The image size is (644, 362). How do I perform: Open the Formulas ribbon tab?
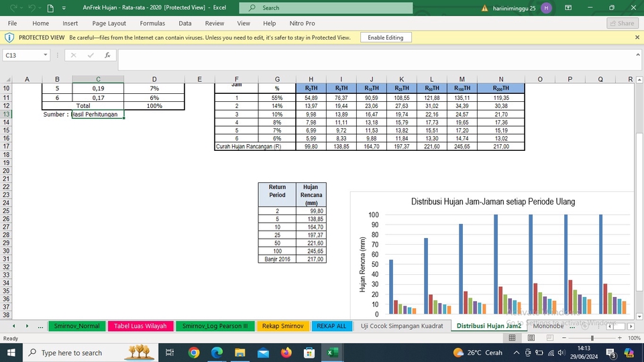click(x=152, y=23)
